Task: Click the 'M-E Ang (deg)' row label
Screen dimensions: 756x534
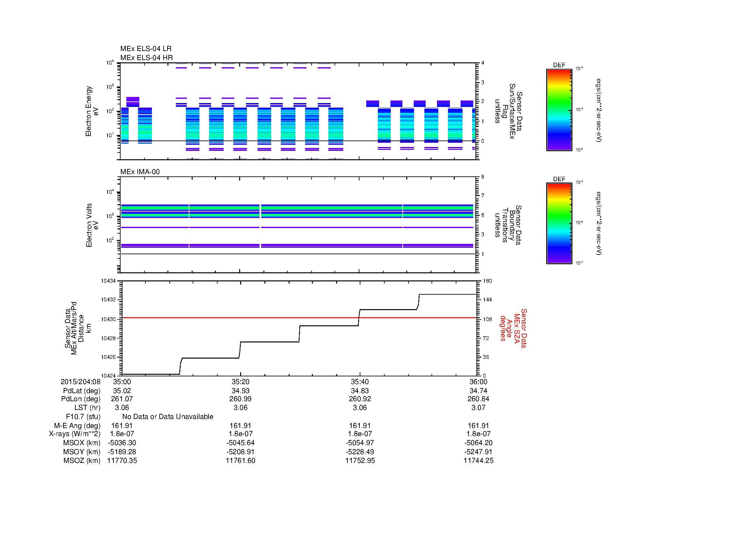Action: point(77,426)
